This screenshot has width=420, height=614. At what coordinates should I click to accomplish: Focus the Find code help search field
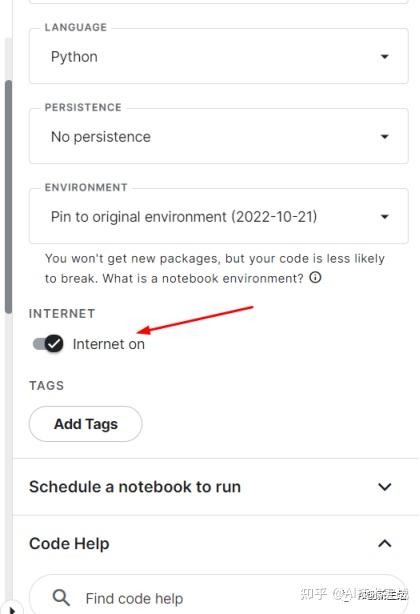218,595
